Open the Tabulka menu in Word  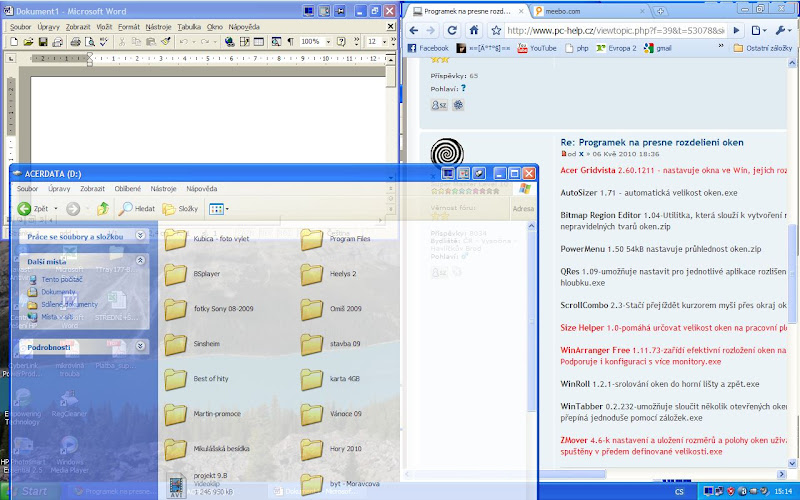pos(189,27)
